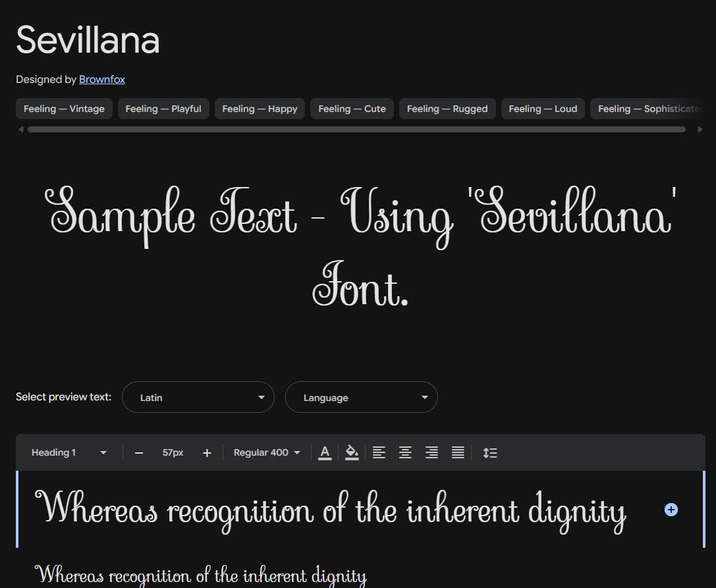This screenshot has height=588, width=716.
Task: Click the smaller 'Whereas recognition' text below
Action: click(x=201, y=575)
